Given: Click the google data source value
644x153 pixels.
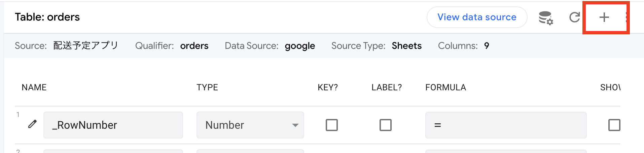Looking at the screenshot, I should [300, 46].
